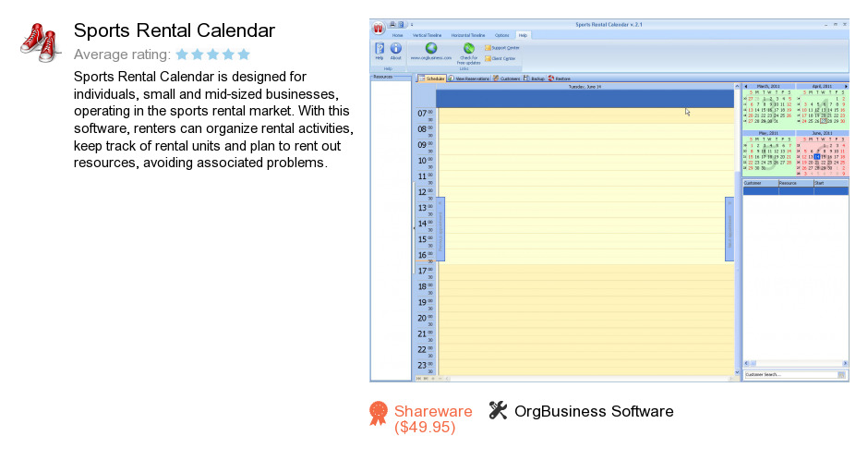The width and height of the screenshot is (868, 460).
Task: Click the March, 2011 month header
Action: point(767,86)
